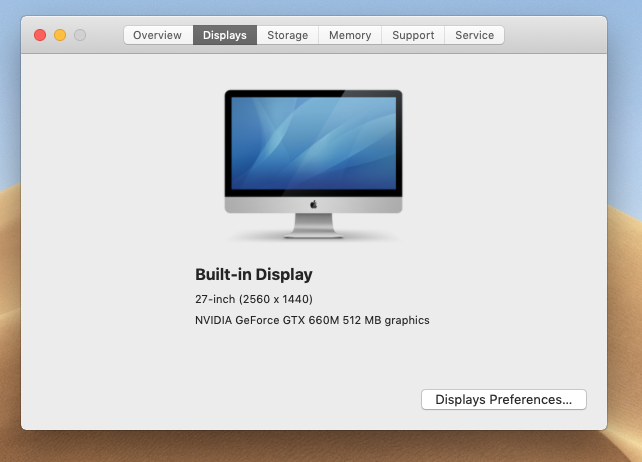
Task: Click the iMac display image
Action: point(313,164)
